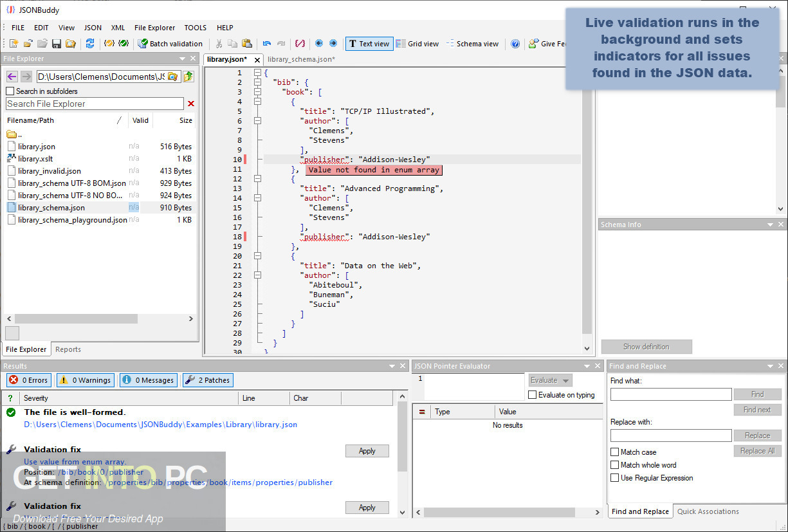
Task: Open the JSON menu
Action: [93, 28]
